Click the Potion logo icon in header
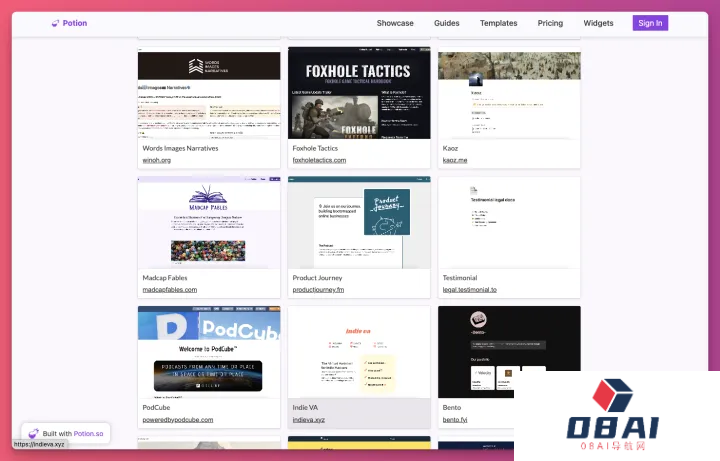The width and height of the screenshot is (720, 461). click(55, 23)
